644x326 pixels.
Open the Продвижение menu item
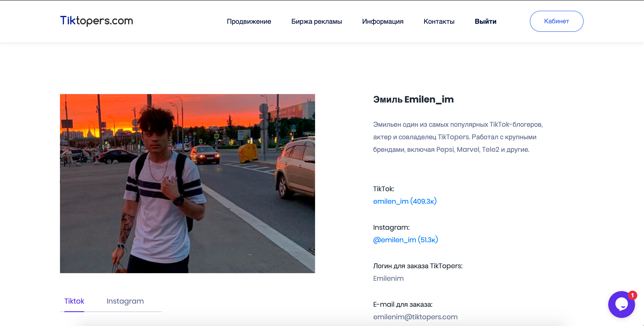[x=249, y=21]
